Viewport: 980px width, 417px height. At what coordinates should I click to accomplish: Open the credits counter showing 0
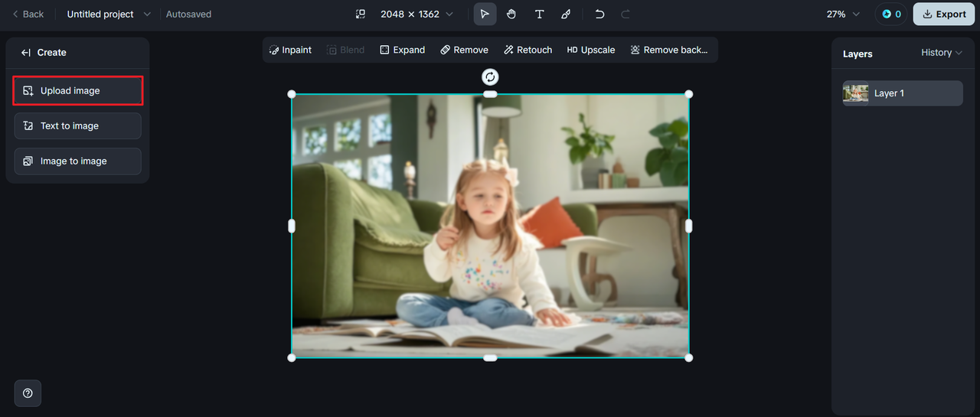click(x=891, y=14)
